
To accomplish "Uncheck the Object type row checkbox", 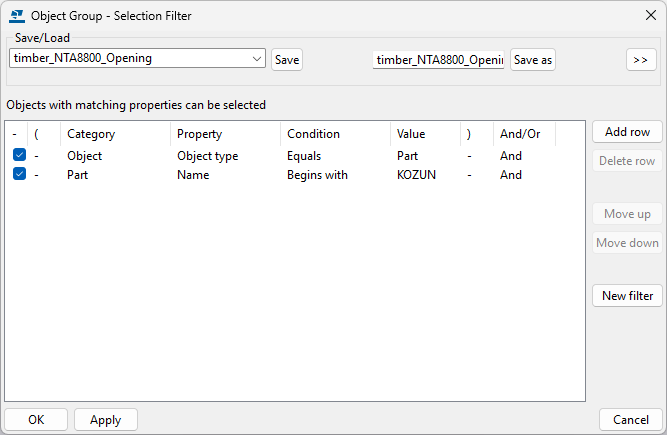I will (20, 156).
